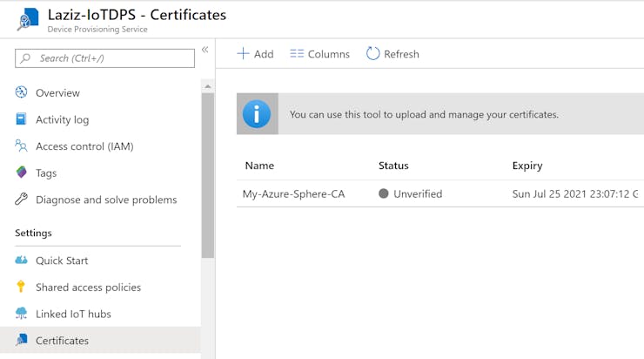Open the My-Azure-Sphere-CA certificate
Viewport: 644px width, 359px height.
(293, 193)
